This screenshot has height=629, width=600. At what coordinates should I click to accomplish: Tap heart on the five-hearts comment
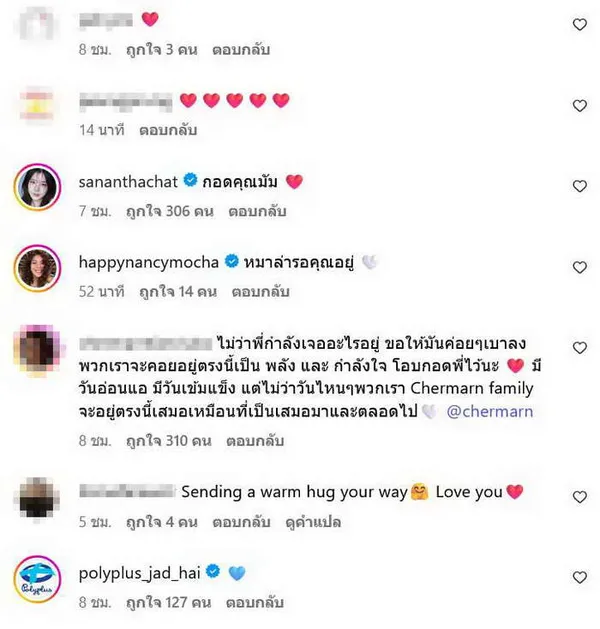click(580, 106)
